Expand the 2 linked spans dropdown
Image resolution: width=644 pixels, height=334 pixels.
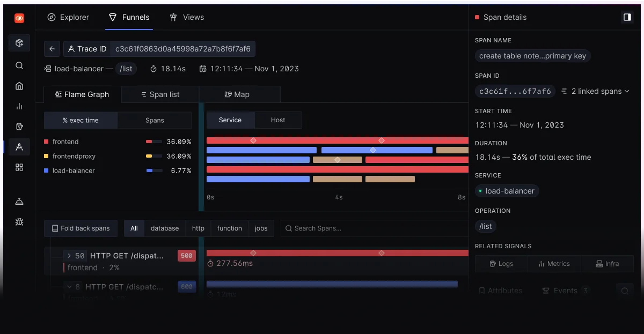tap(595, 91)
